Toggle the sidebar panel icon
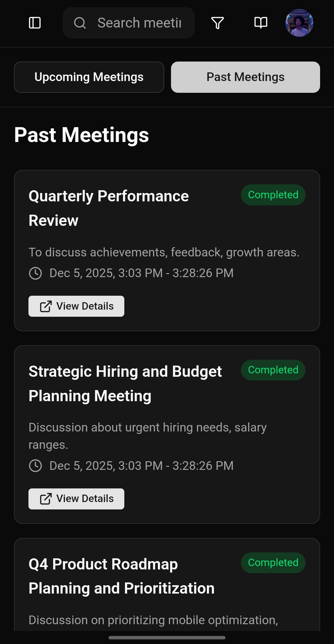 click(35, 23)
